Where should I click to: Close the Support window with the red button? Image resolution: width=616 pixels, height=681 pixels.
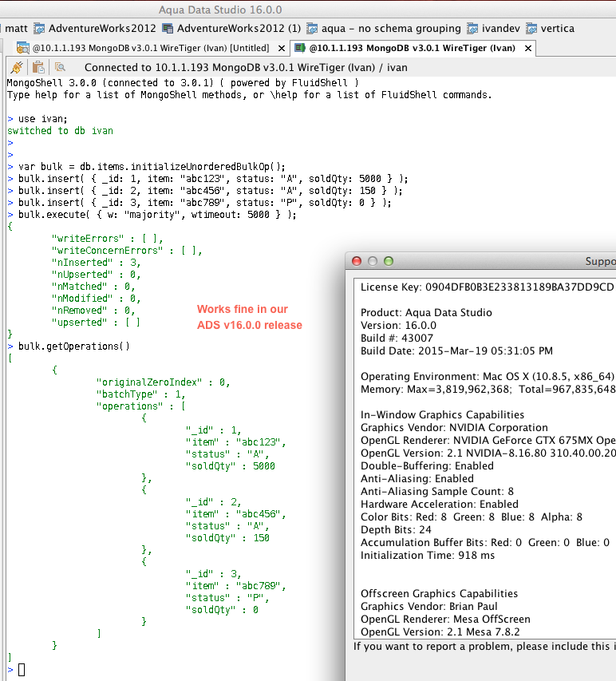tap(357, 261)
